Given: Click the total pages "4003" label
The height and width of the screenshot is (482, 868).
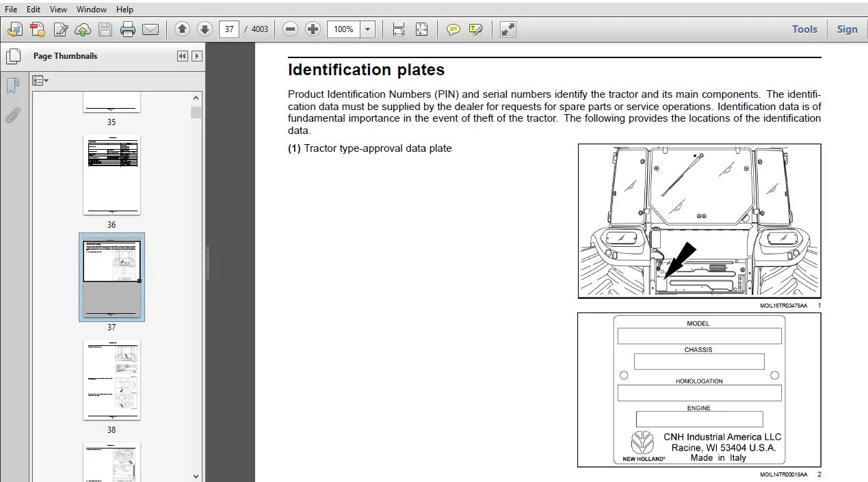Looking at the screenshot, I should tap(260, 29).
